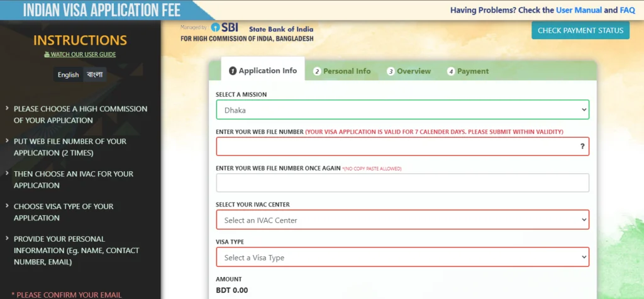
Task: Click the BDT 0.00 amount text
Action: 231,290
